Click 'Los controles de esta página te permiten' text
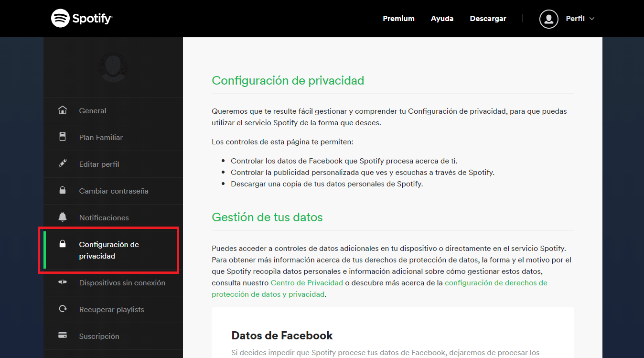Screen dimensions: 644x358 (282, 142)
